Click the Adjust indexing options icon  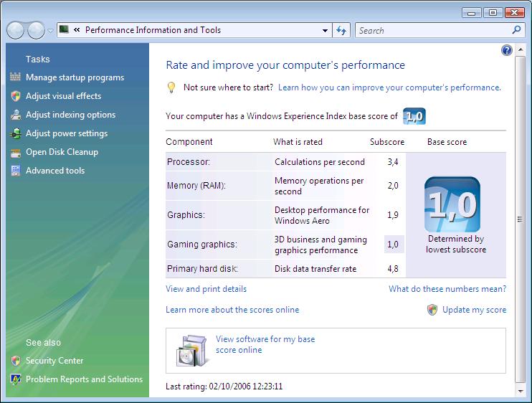[x=15, y=115]
